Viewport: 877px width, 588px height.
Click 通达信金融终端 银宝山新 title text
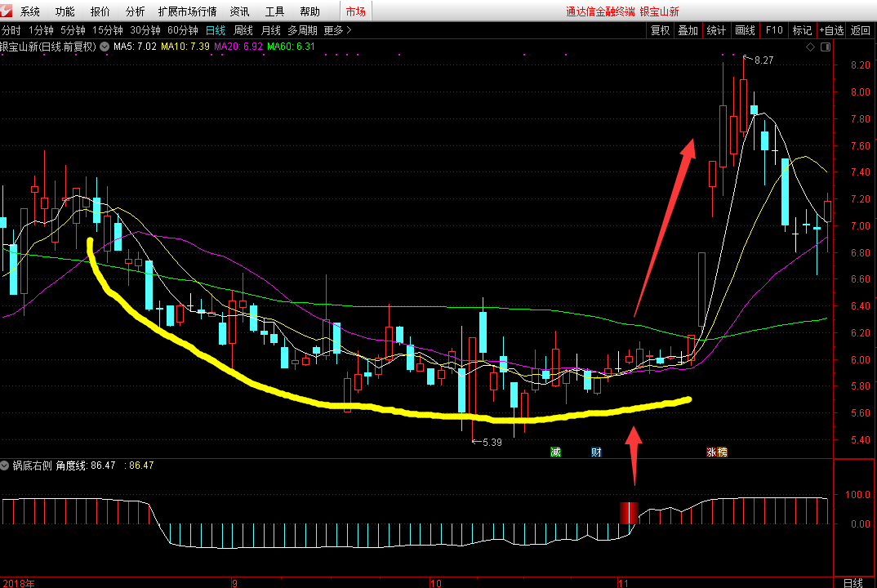tap(622, 11)
